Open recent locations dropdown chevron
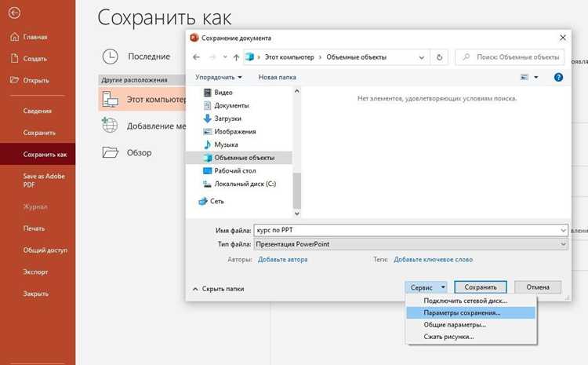 pyautogui.click(x=225, y=57)
